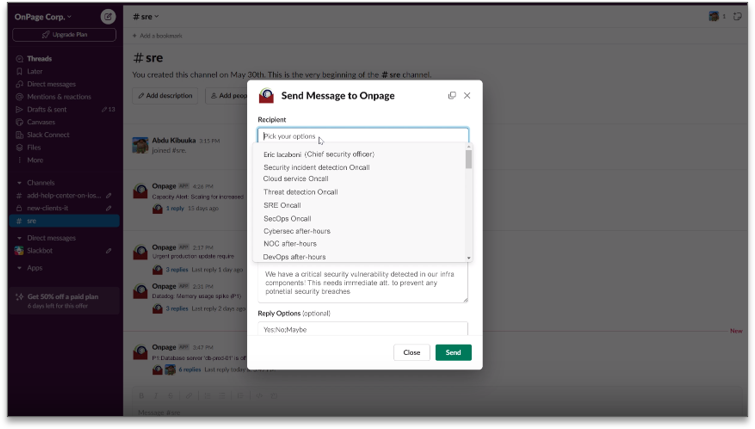Open the OnPage Corp. workspace menu
This screenshot has height=429, width=755.
coord(43,17)
